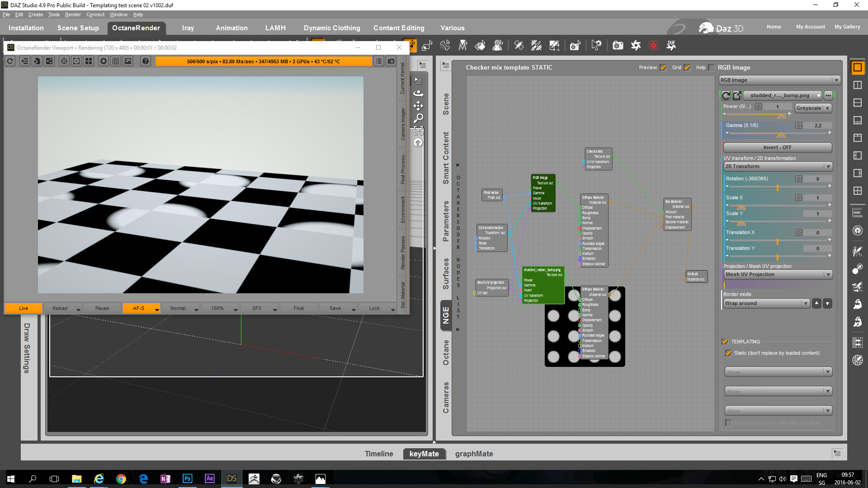Switch to the Iray tab
This screenshot has width=868, height=488.
coord(188,28)
